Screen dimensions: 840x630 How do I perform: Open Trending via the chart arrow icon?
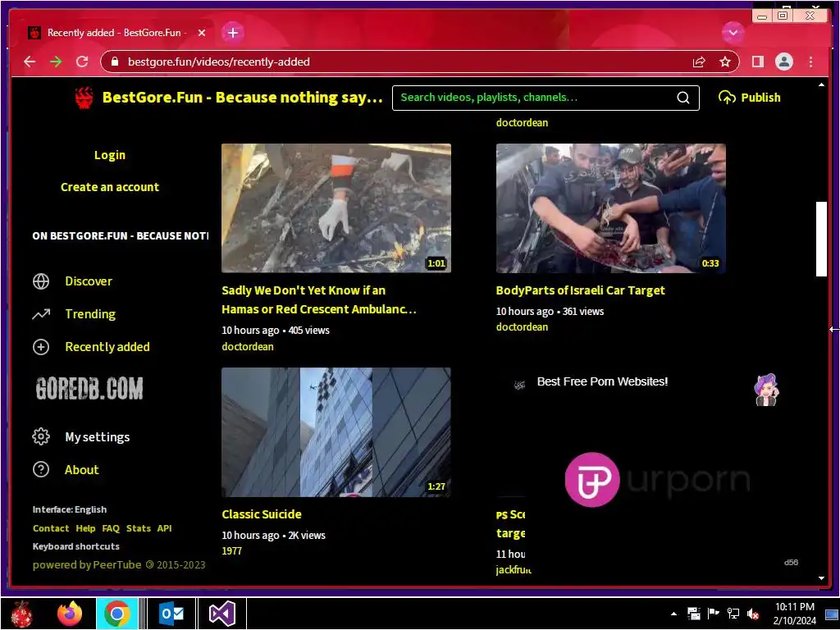pos(41,314)
